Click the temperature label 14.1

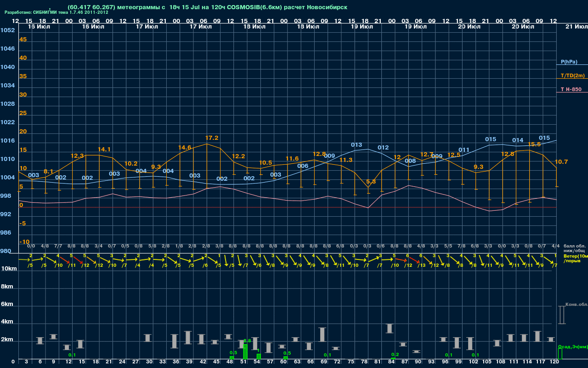click(104, 149)
